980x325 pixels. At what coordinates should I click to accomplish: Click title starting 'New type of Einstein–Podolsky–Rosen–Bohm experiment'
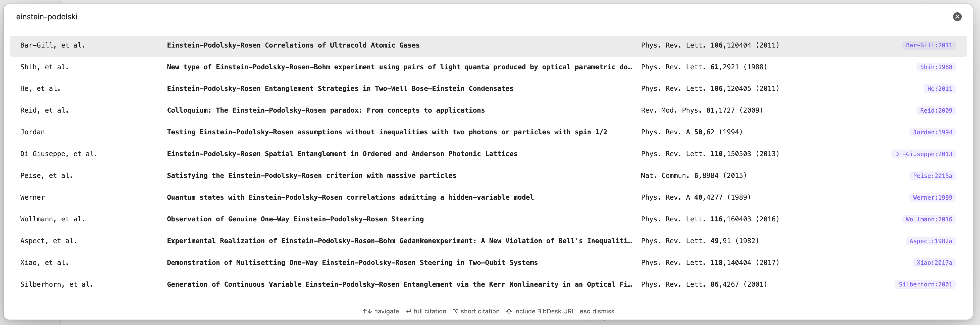400,67
